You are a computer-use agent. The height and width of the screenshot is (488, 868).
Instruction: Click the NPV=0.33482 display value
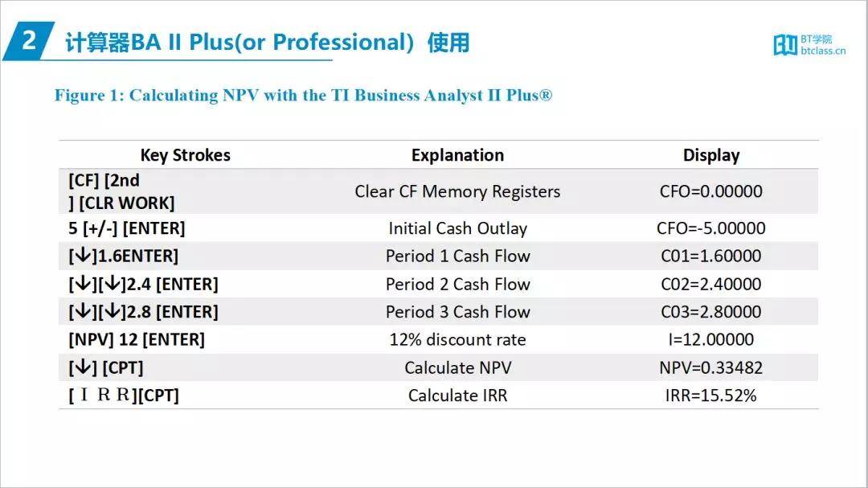711,367
